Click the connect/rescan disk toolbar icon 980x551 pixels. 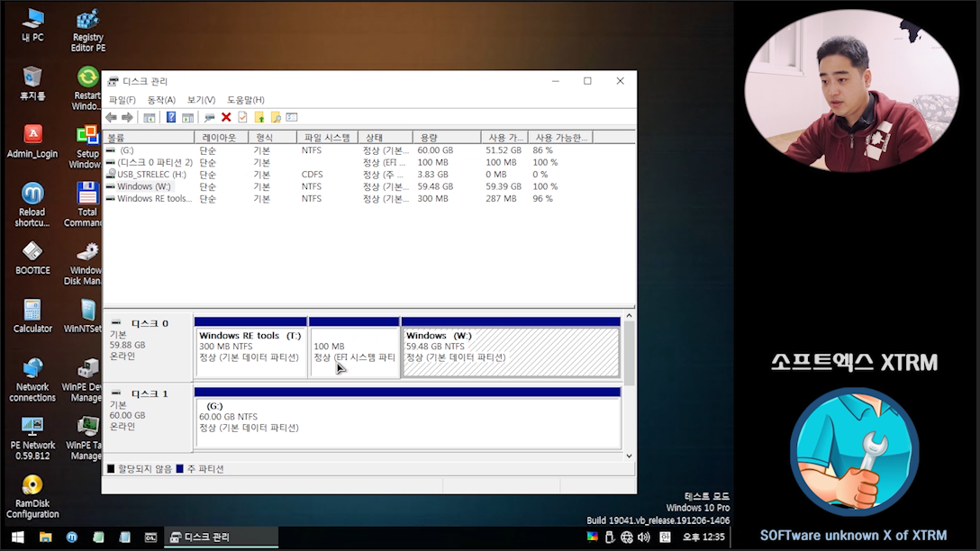coord(209,117)
